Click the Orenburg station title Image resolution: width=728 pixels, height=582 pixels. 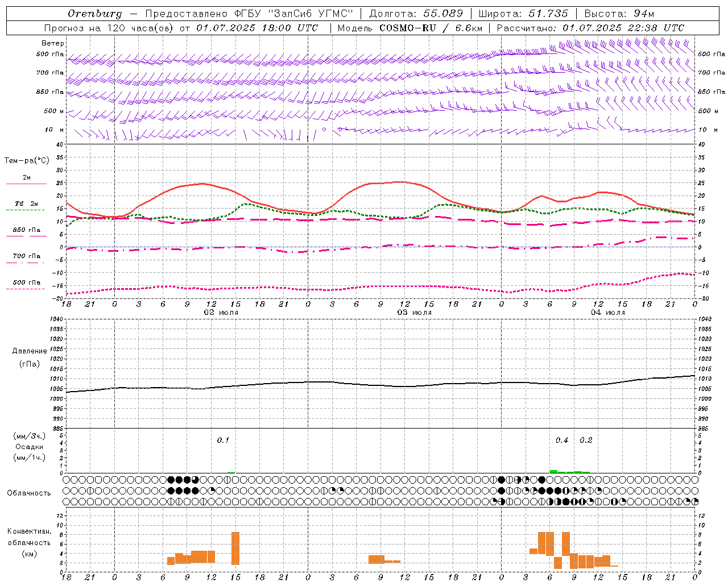pos(94,14)
